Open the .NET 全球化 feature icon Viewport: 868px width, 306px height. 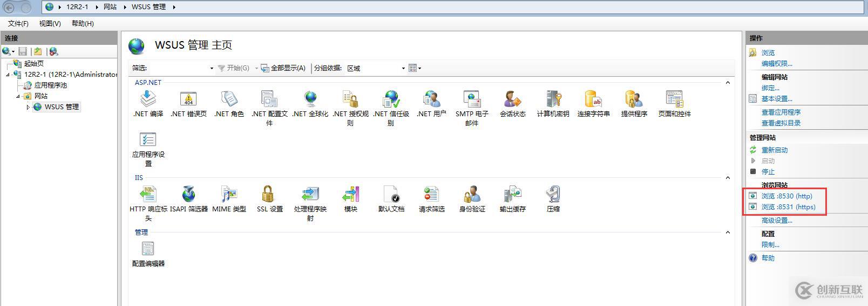[310, 98]
